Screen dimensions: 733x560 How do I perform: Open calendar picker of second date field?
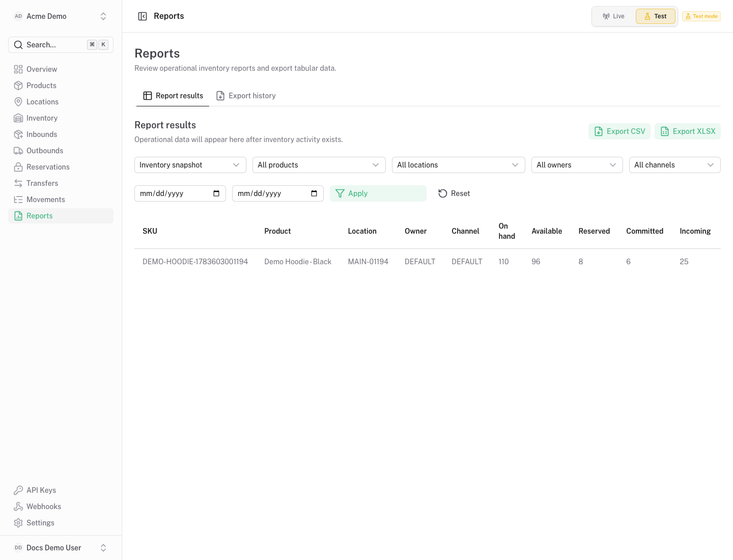click(314, 193)
